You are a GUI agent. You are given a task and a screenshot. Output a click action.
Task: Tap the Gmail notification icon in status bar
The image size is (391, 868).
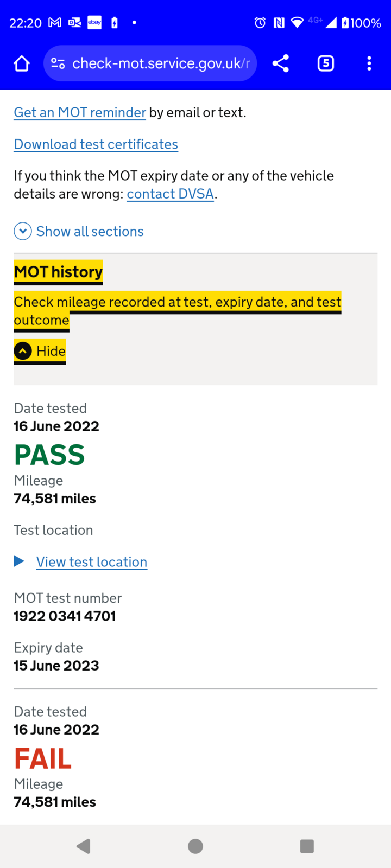[x=55, y=23]
